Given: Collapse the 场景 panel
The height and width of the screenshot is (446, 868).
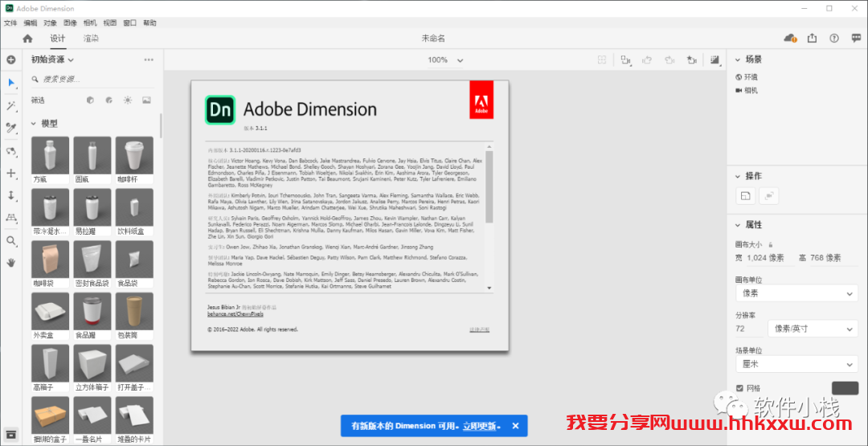Looking at the screenshot, I should [x=737, y=59].
